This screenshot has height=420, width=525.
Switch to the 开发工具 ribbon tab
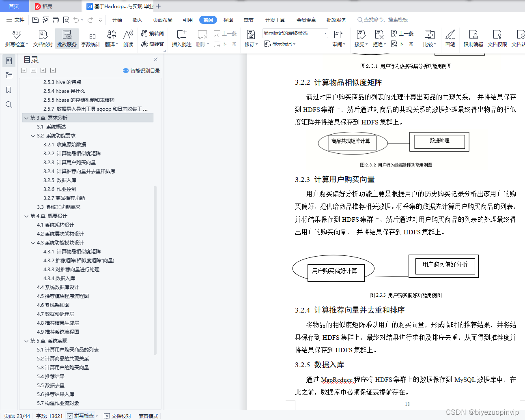click(275, 20)
